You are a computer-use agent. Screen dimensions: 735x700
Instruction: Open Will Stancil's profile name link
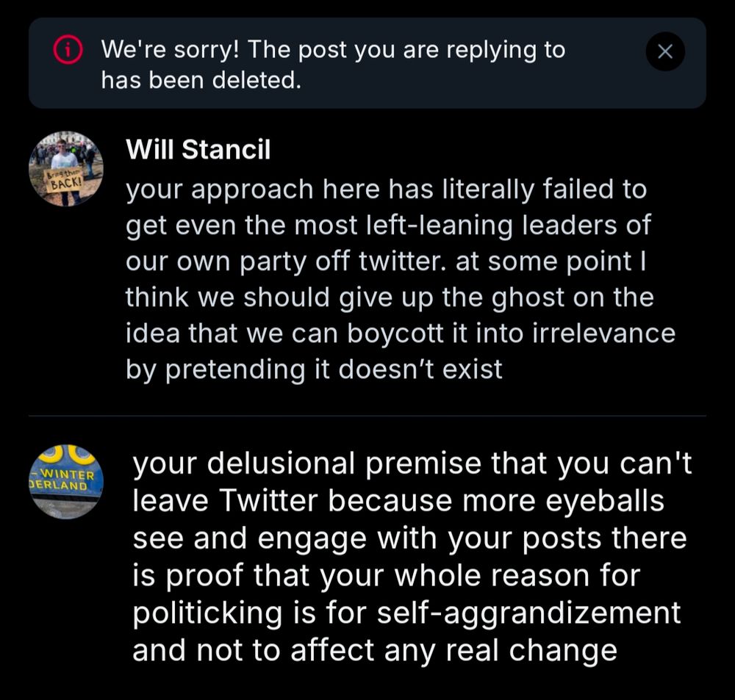coord(198,150)
